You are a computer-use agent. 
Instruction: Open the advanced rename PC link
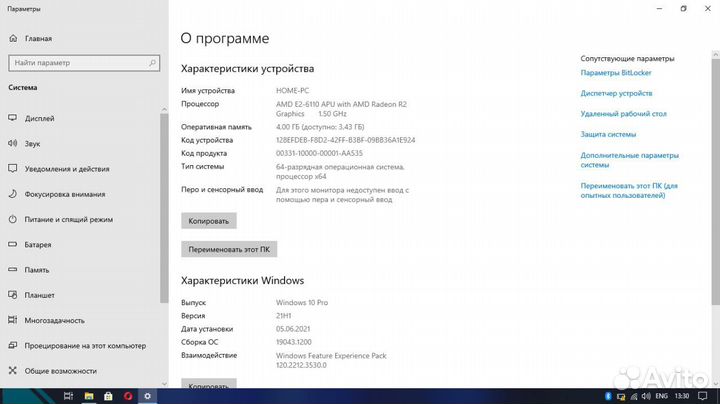629,191
